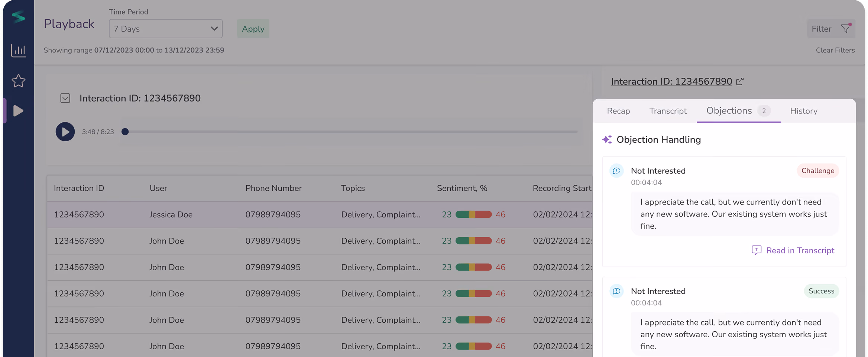The image size is (868, 357).
Task: Click the chat bubble icon on Challenge objection
Action: tap(616, 171)
